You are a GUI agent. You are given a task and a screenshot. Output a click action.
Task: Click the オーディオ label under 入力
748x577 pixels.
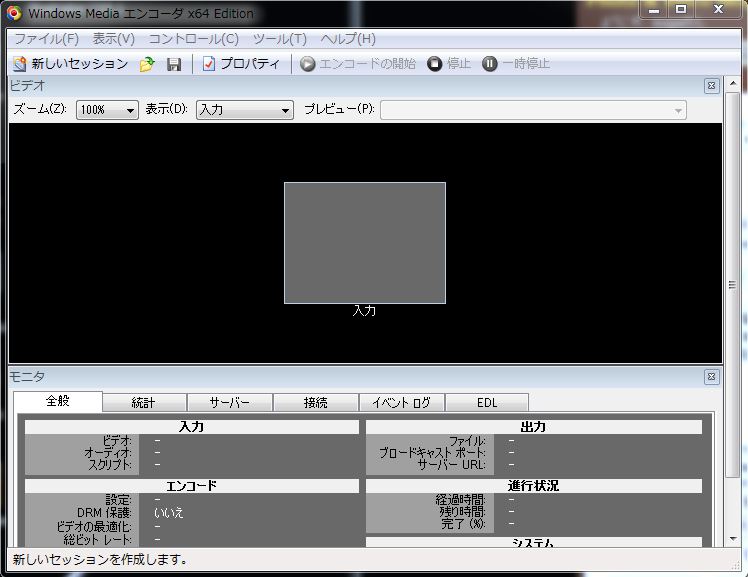click(x=108, y=453)
